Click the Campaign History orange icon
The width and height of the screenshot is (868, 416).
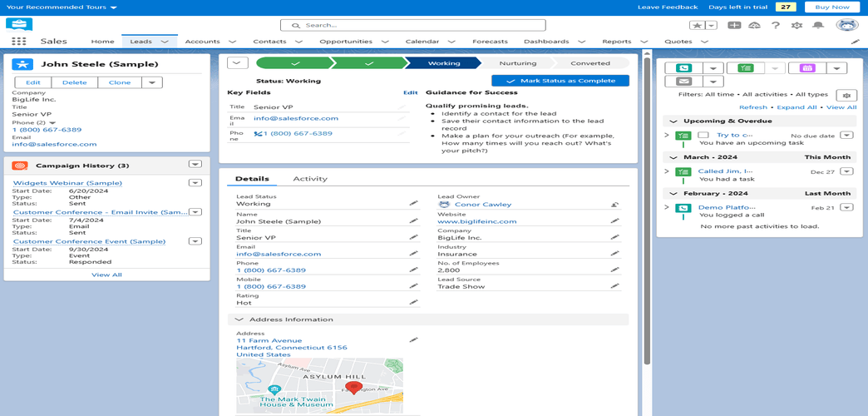tap(20, 166)
